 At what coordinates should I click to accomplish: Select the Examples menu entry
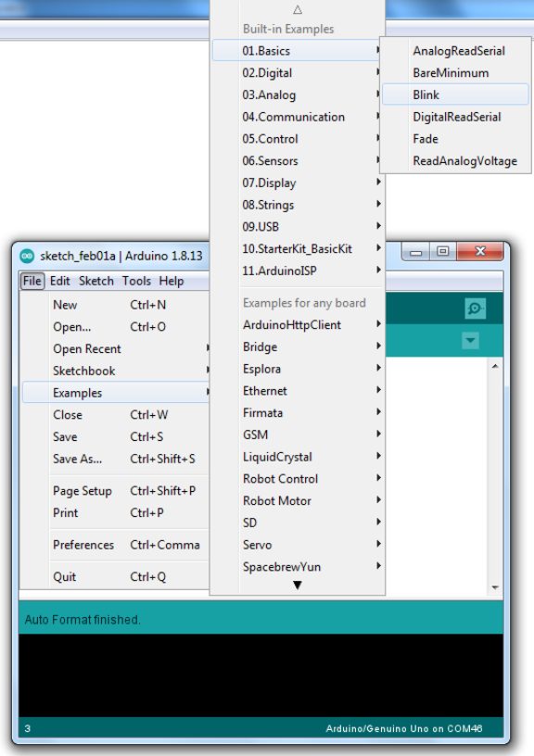point(116,393)
